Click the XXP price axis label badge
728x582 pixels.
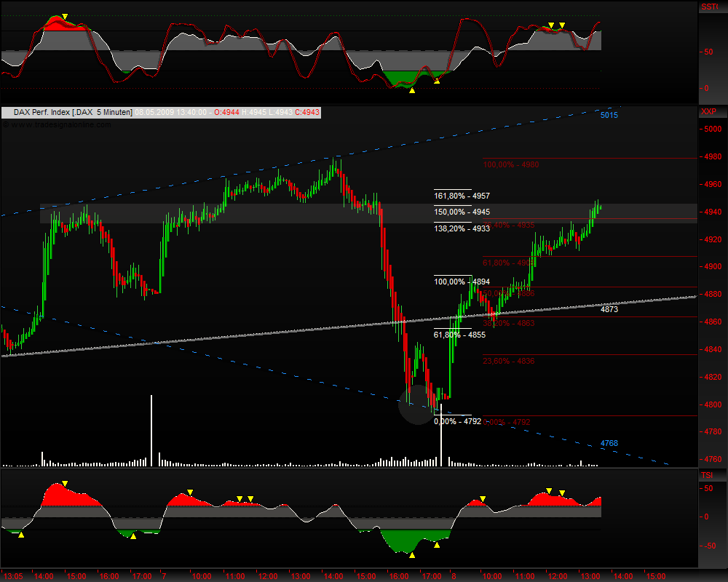pyautogui.click(x=708, y=112)
